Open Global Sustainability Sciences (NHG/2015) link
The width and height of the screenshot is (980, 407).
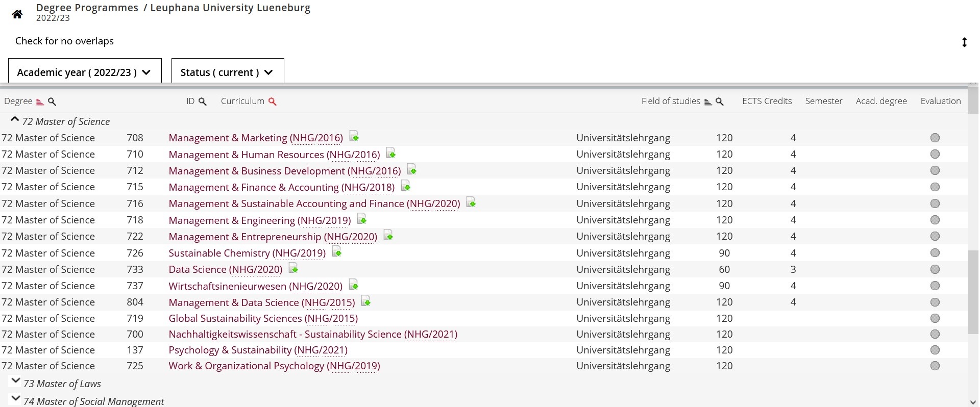point(263,318)
